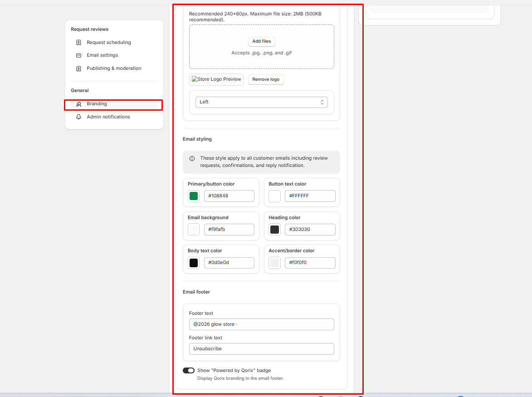Open the Heading color dark swatch
The height and width of the screenshot is (397, 532).
coord(274,230)
